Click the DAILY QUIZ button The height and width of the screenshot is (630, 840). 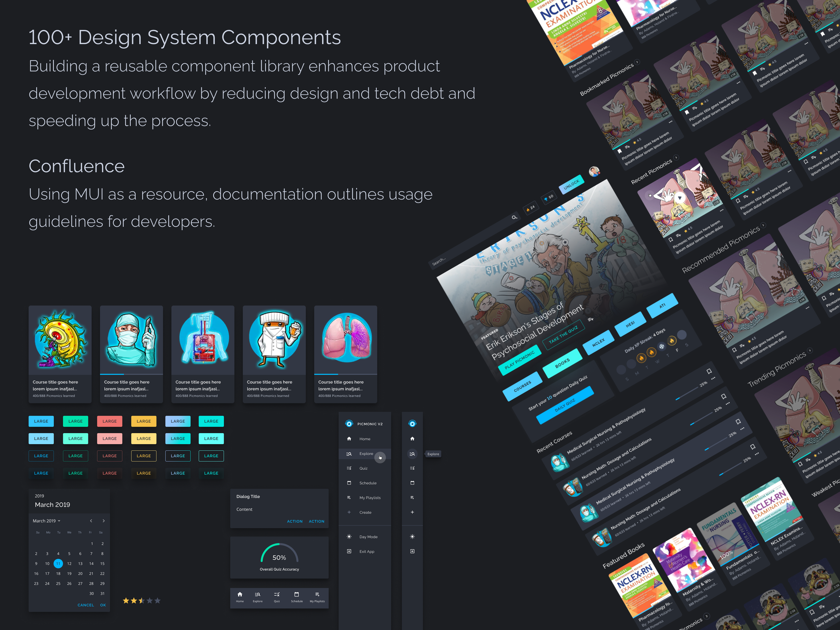tap(565, 405)
